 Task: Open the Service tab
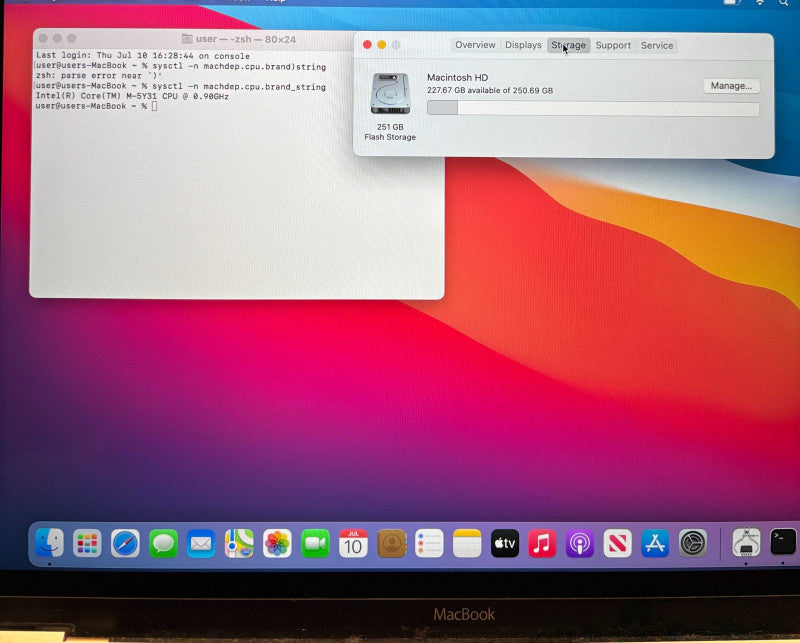pyautogui.click(x=657, y=45)
